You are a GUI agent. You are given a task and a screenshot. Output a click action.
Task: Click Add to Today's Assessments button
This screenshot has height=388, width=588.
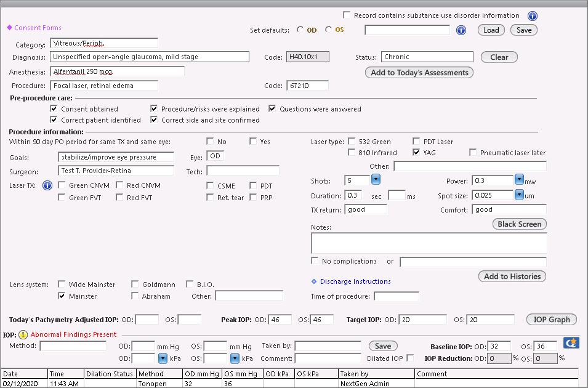pyautogui.click(x=419, y=73)
